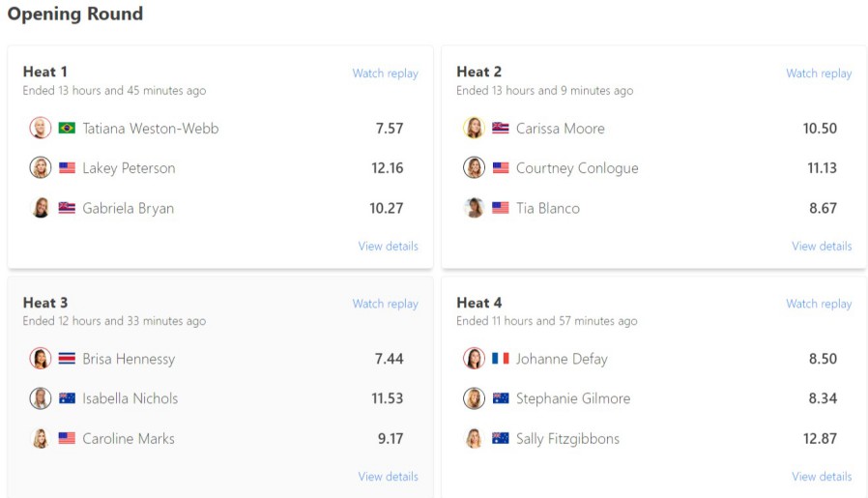Image resolution: width=868 pixels, height=498 pixels.
Task: Click Sally Fitzgibbons' avatar photo
Action: [474, 438]
